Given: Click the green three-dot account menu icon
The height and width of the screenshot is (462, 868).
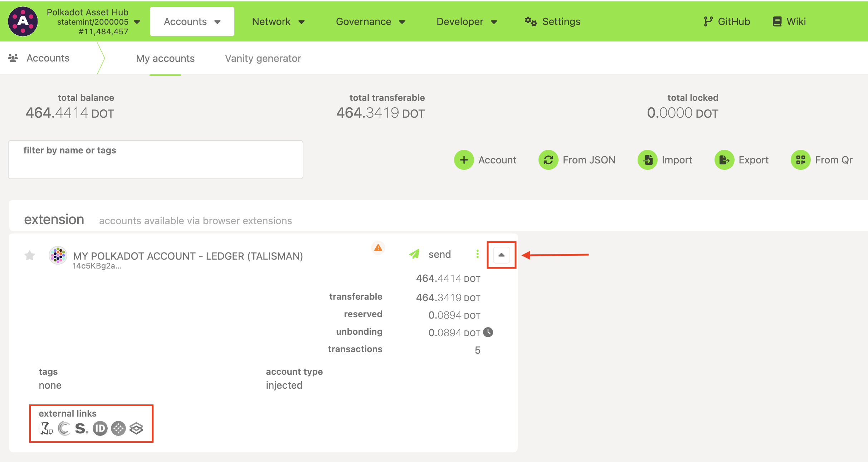Looking at the screenshot, I should [477, 254].
